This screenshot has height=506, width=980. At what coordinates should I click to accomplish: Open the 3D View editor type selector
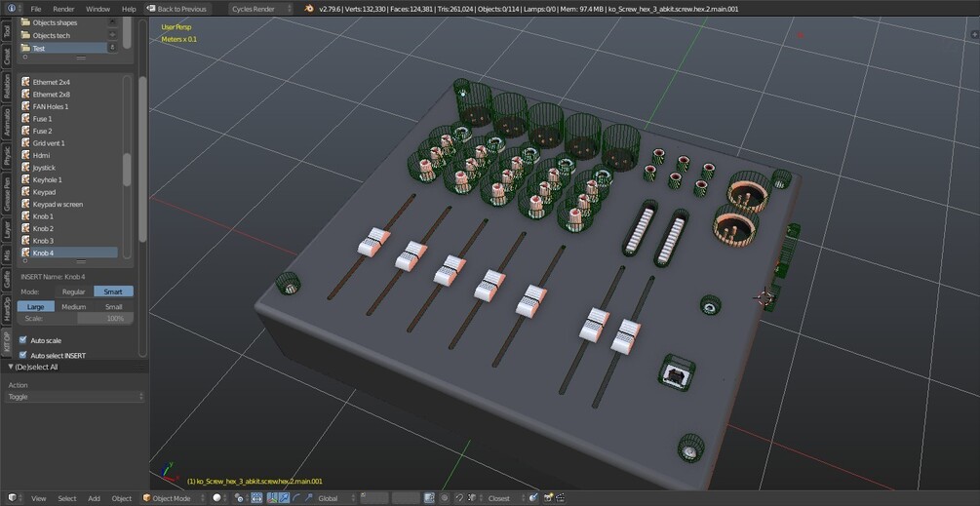click(13, 498)
